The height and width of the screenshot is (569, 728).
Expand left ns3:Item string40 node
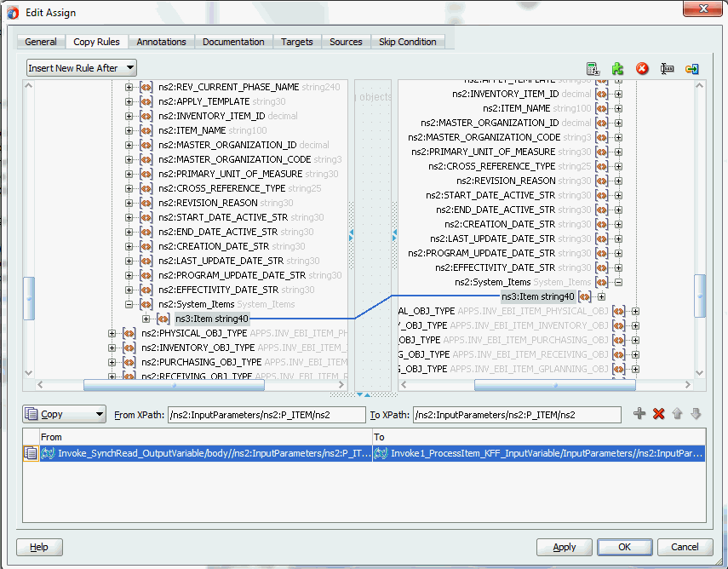[x=146, y=319]
